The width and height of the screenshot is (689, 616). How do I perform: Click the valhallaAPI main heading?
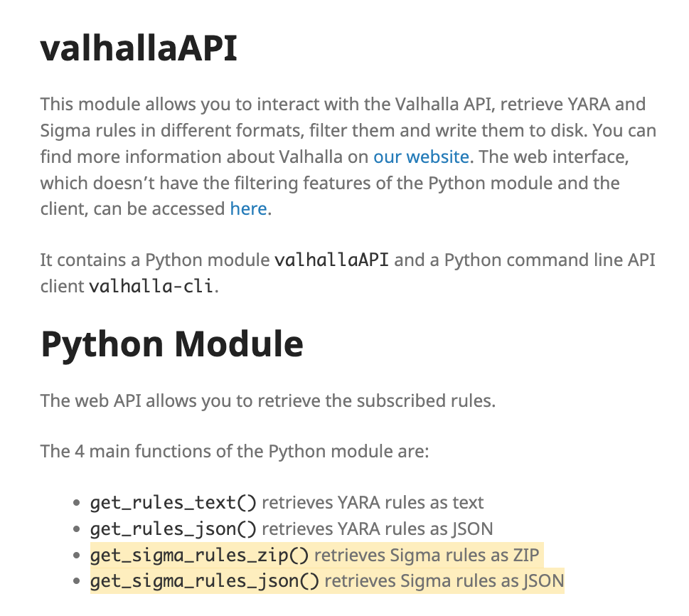point(139,48)
